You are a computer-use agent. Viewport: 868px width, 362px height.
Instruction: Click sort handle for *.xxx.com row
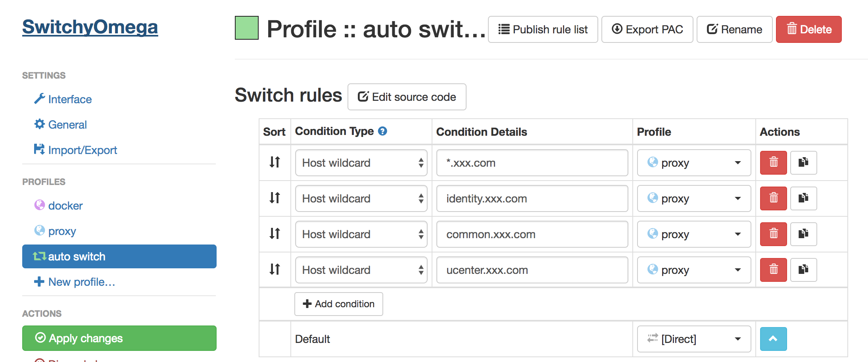[275, 162]
